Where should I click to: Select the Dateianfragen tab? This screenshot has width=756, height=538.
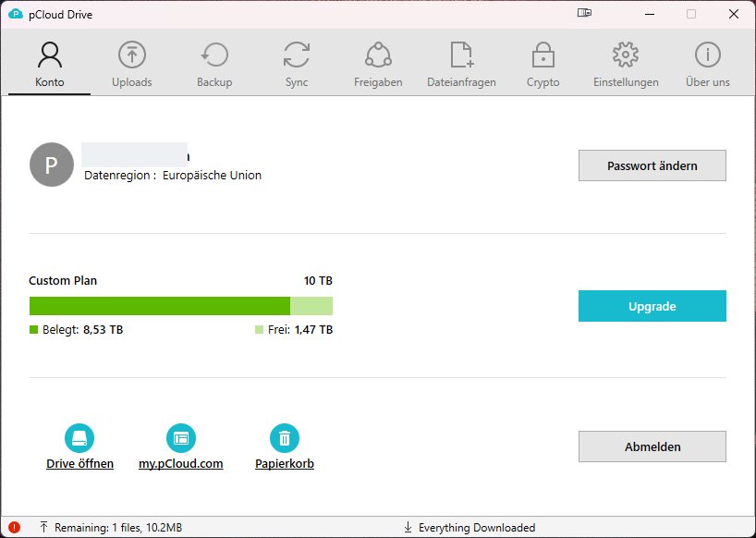[461, 65]
